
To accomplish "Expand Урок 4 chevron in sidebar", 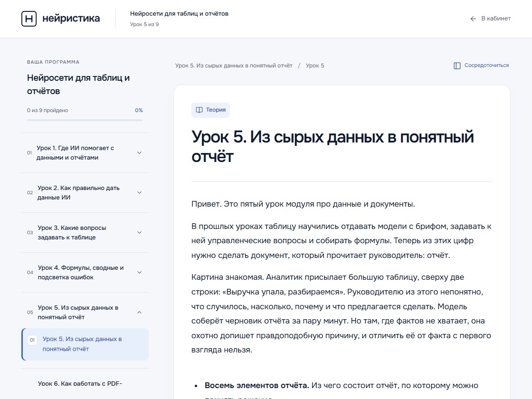I will (x=140, y=273).
